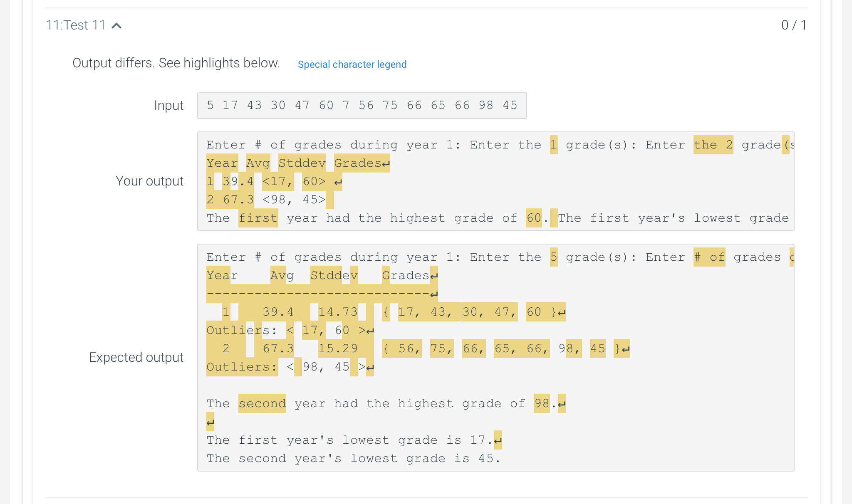Click highlighted word 'second' in Expected output
Image resolution: width=852 pixels, height=504 pixels.
click(262, 403)
